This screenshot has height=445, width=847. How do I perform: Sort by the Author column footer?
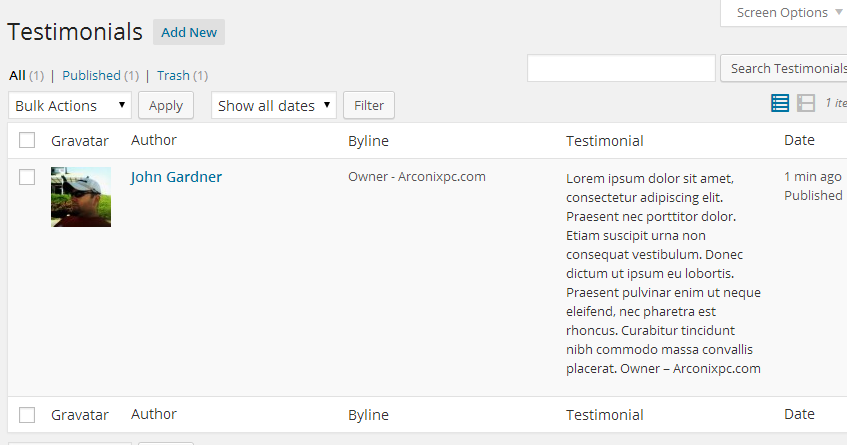[154, 414]
